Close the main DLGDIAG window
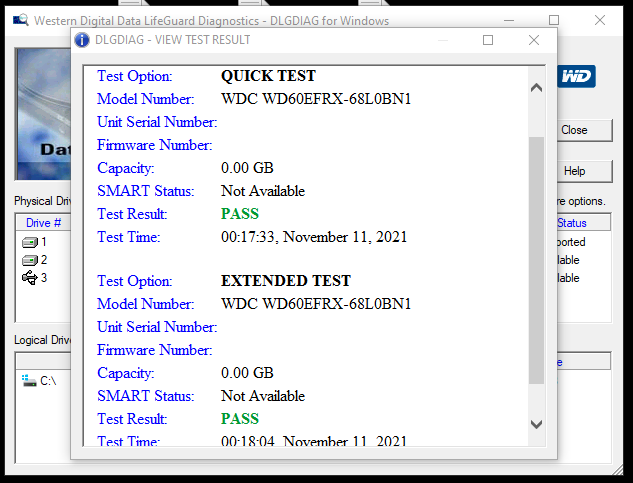This screenshot has width=633, height=483. coord(600,20)
